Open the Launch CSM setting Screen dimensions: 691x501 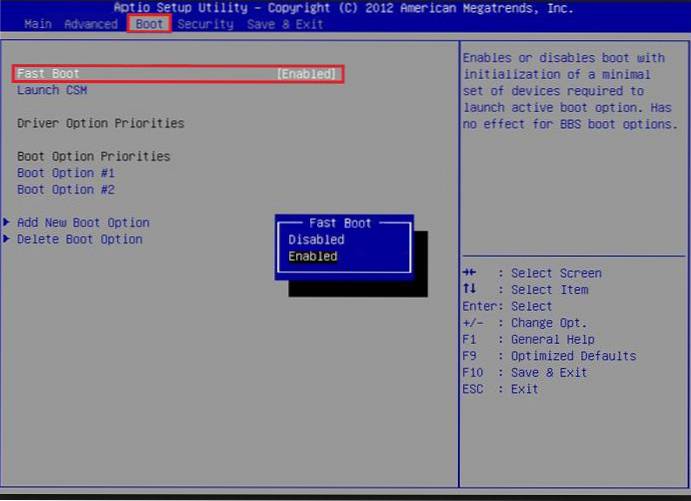(51, 90)
